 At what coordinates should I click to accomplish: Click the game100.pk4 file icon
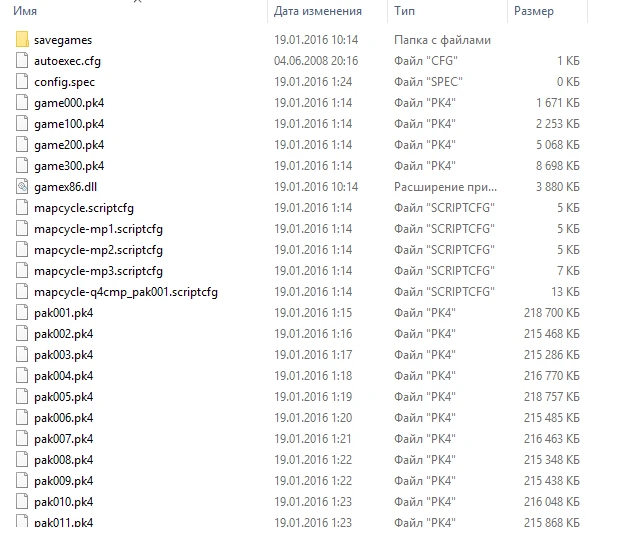22,124
